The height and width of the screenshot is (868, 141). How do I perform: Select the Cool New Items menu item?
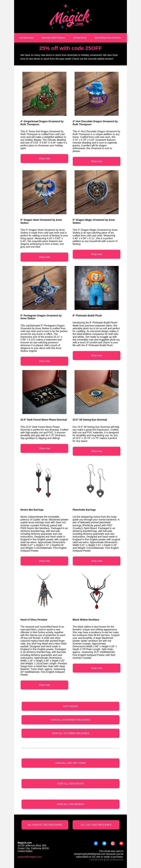26,38
